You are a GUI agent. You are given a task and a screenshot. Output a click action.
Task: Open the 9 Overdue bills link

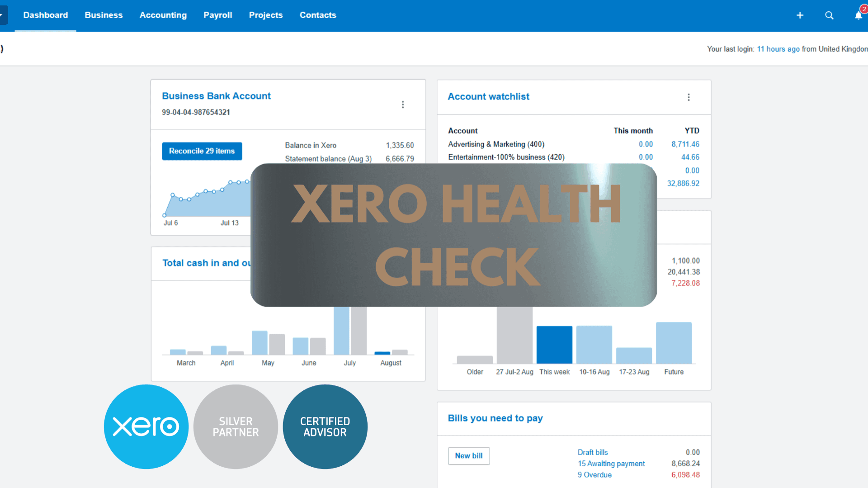click(x=594, y=475)
